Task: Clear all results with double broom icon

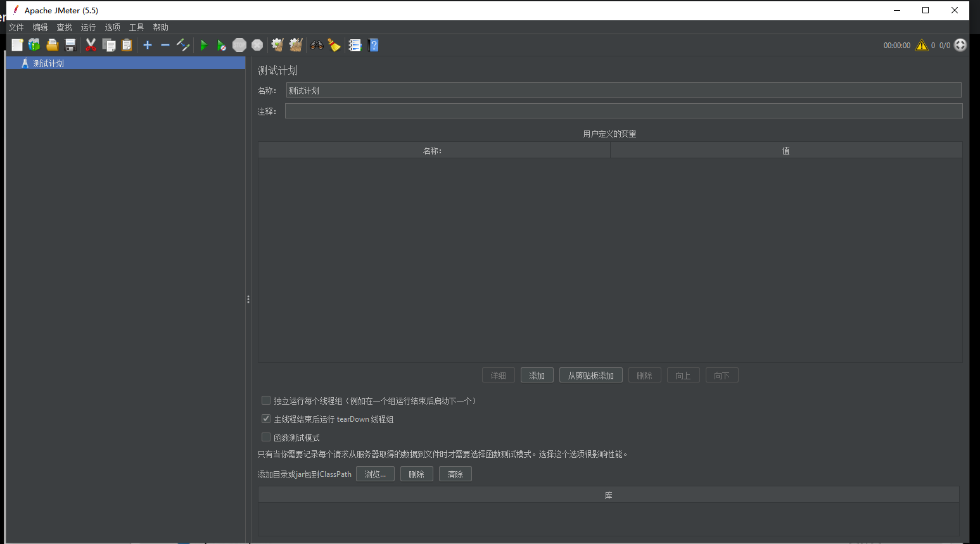Action: tap(296, 45)
